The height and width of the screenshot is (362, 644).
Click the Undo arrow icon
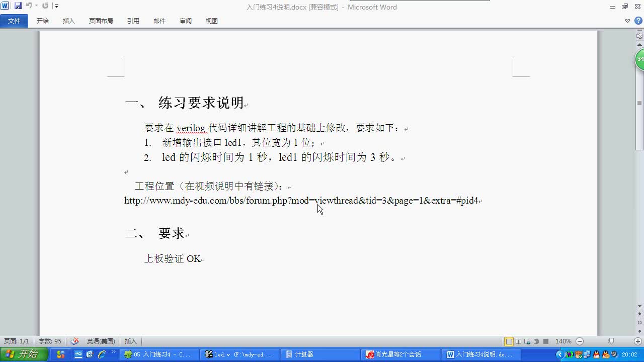click(x=29, y=6)
